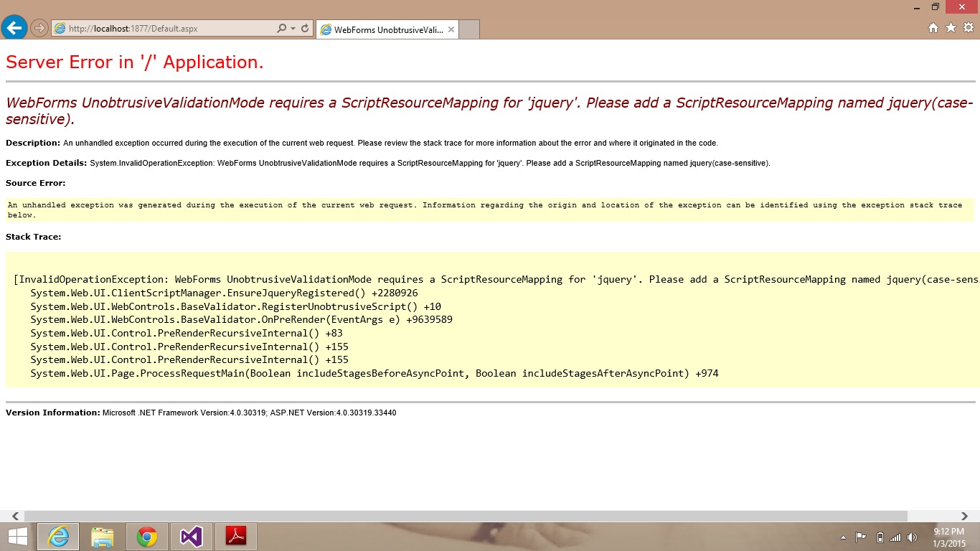980x551 pixels.
Task: Click the BaseValidator.OnPreRender stack line
Action: pyautogui.click(x=241, y=319)
